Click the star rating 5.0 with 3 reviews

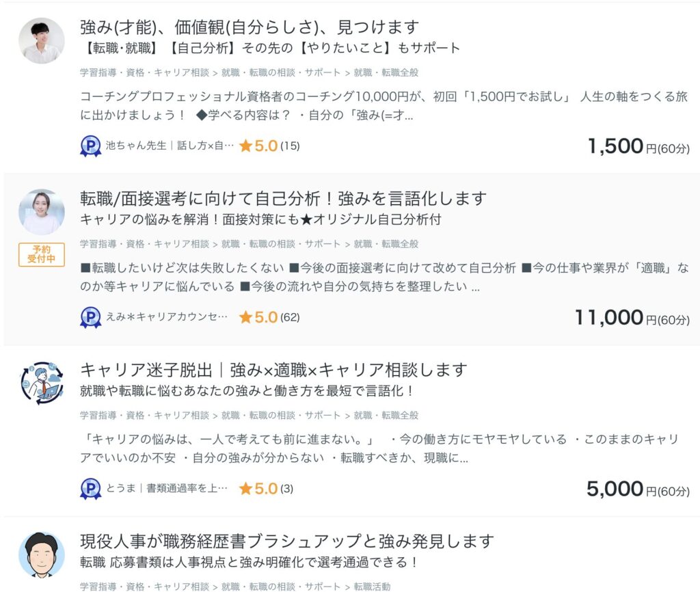pyautogui.click(x=266, y=489)
